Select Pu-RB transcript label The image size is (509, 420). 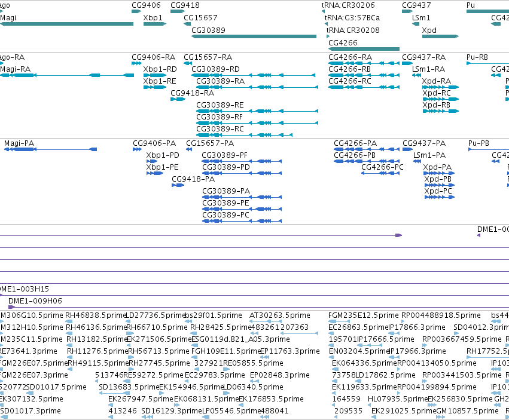pyautogui.click(x=477, y=57)
